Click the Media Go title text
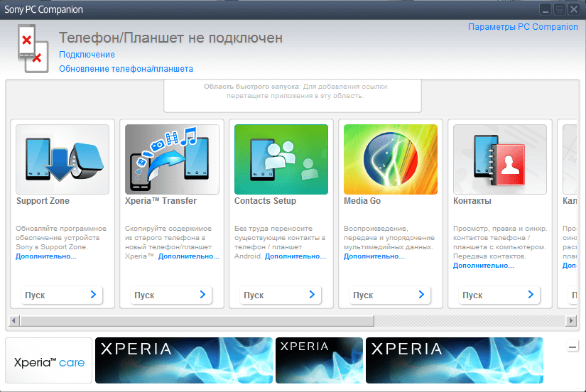 pyautogui.click(x=362, y=201)
